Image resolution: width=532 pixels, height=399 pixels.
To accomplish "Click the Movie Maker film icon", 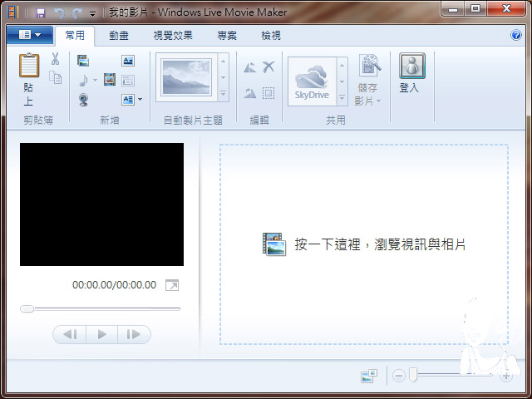I will (x=12, y=12).
